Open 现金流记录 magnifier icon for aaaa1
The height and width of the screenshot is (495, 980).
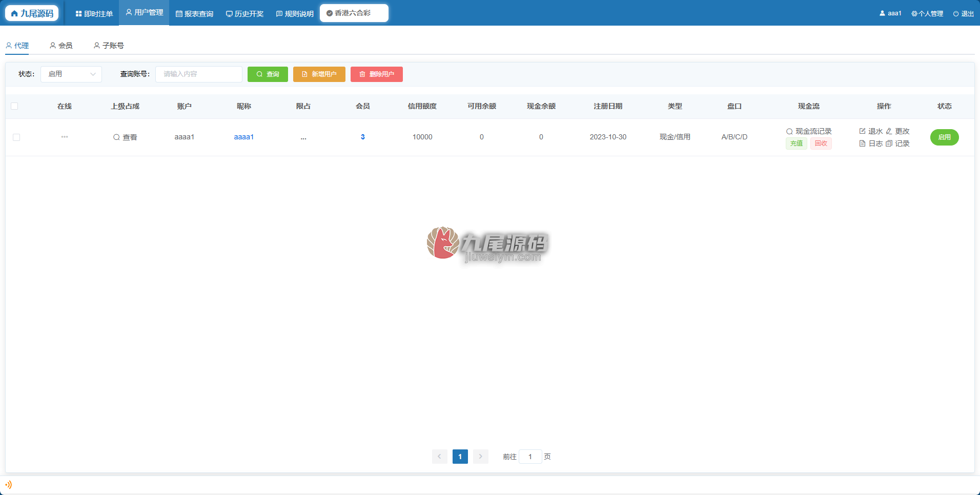tap(789, 132)
